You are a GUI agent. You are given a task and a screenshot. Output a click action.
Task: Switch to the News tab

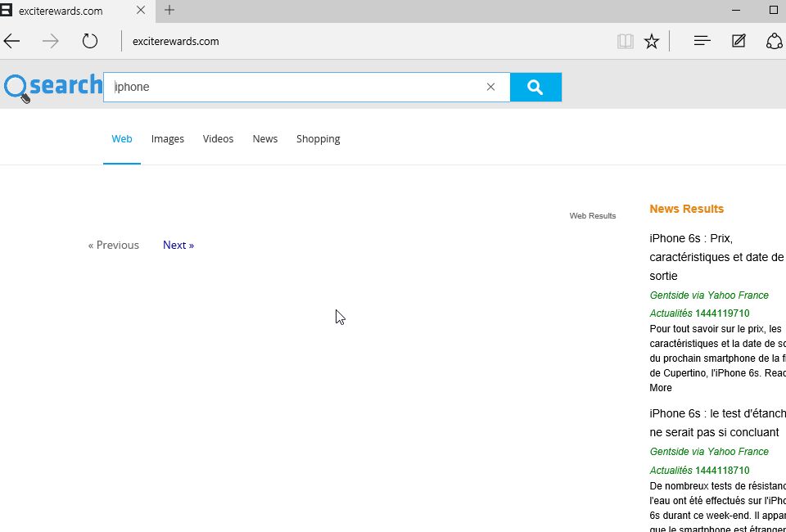(265, 139)
